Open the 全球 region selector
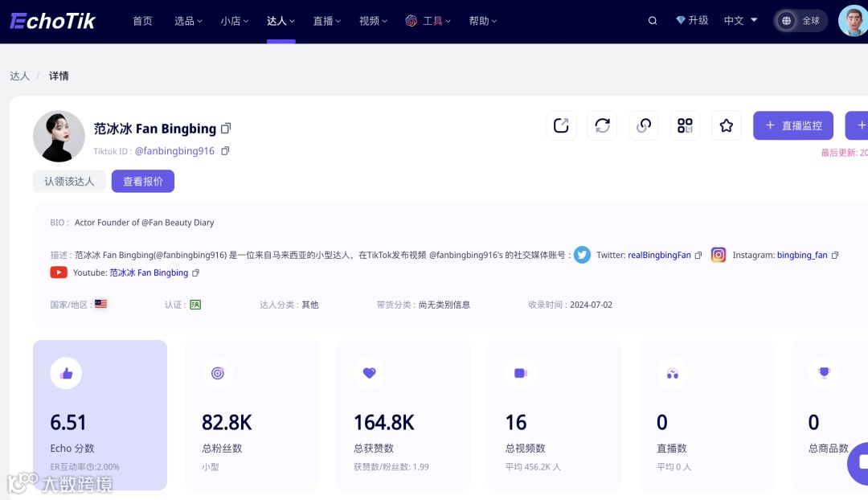 tap(800, 20)
